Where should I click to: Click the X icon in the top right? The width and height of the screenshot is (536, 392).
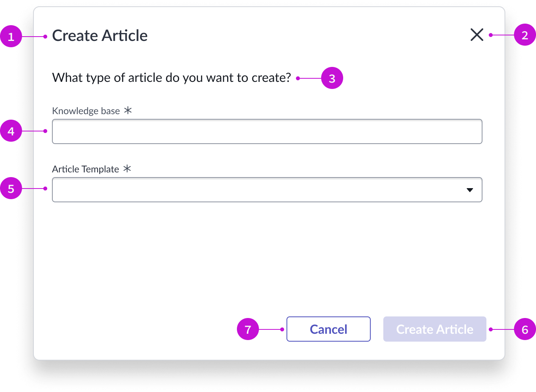point(477,35)
